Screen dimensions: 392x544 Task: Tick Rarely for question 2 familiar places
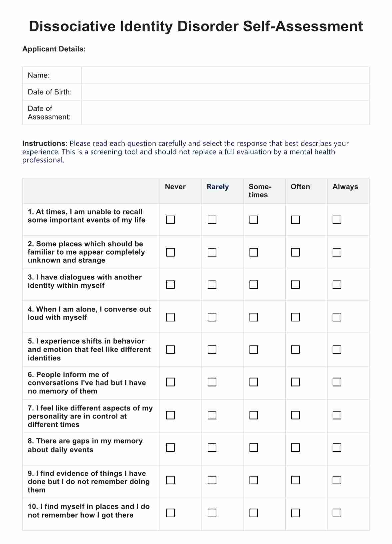(212, 252)
